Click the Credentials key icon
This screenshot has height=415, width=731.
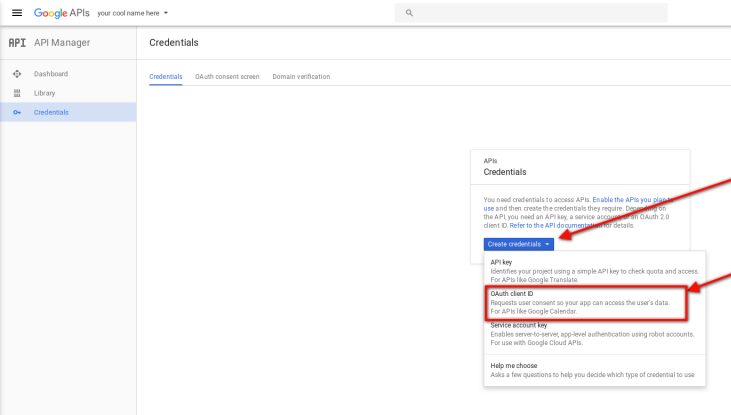[17, 112]
